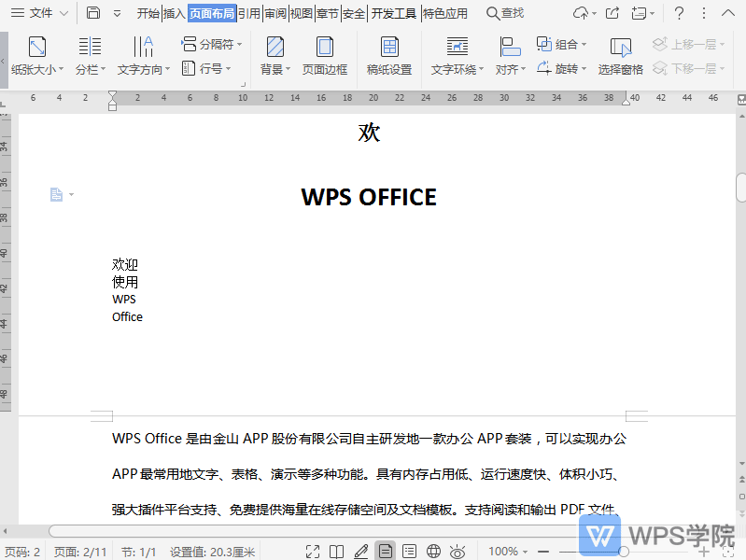Click the paragraph layout icon beside heading

pos(57,194)
